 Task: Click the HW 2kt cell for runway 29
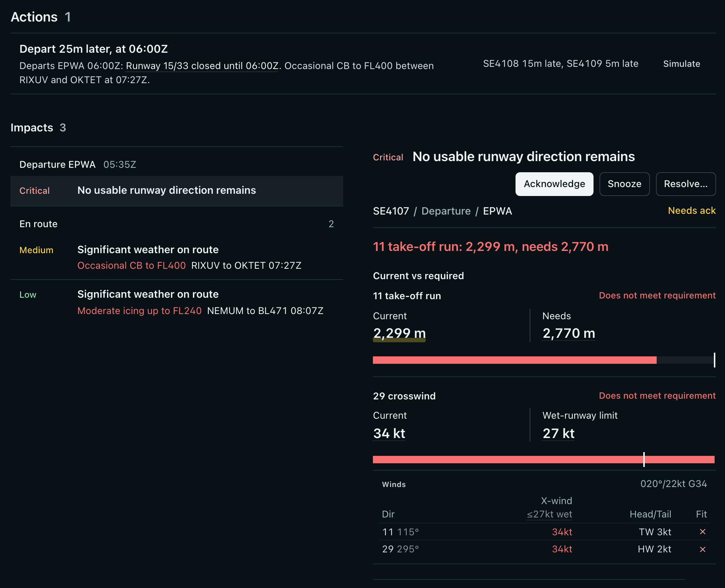654,549
